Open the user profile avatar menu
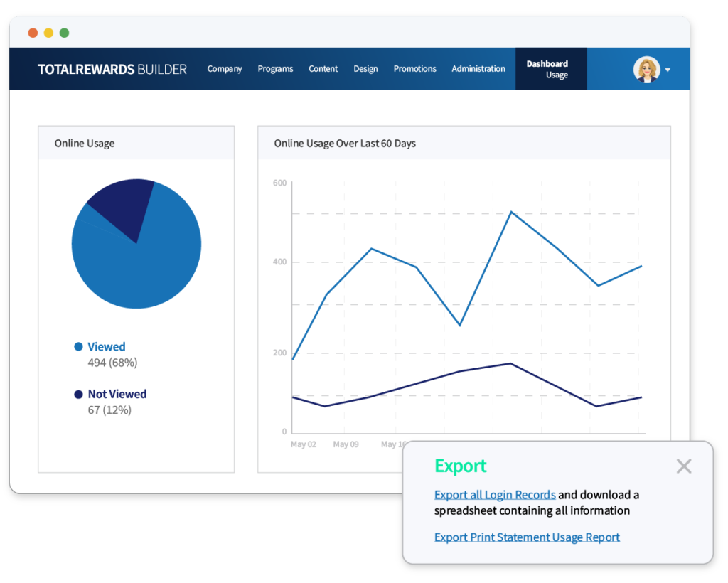The height and width of the screenshot is (583, 728). [x=646, y=68]
